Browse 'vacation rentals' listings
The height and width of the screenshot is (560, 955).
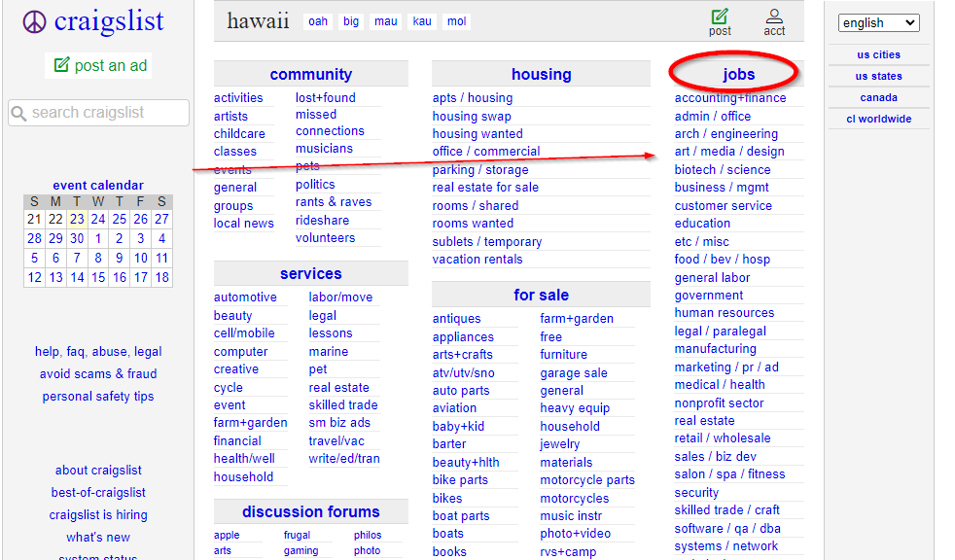coord(477,260)
